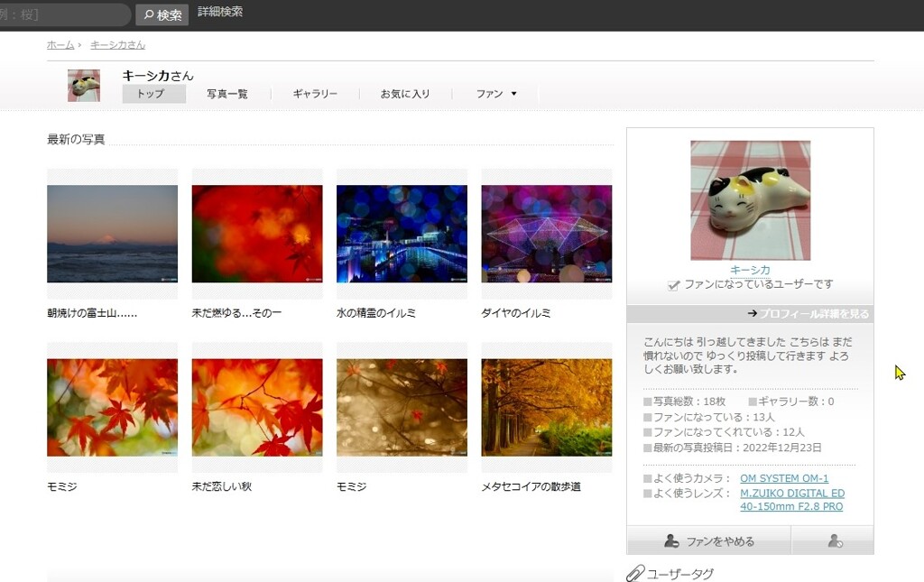This screenshot has height=582, width=924.
Task: Open the プロフィール詳細を見る link
Action: click(808, 314)
